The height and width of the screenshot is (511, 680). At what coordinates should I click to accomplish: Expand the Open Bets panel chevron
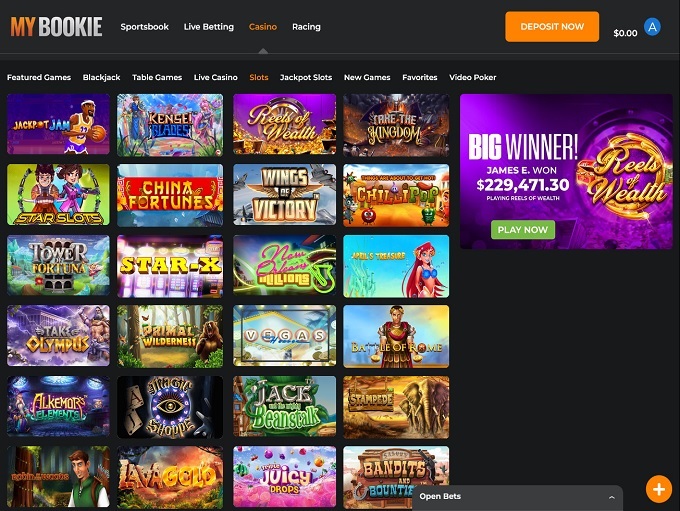(611, 497)
